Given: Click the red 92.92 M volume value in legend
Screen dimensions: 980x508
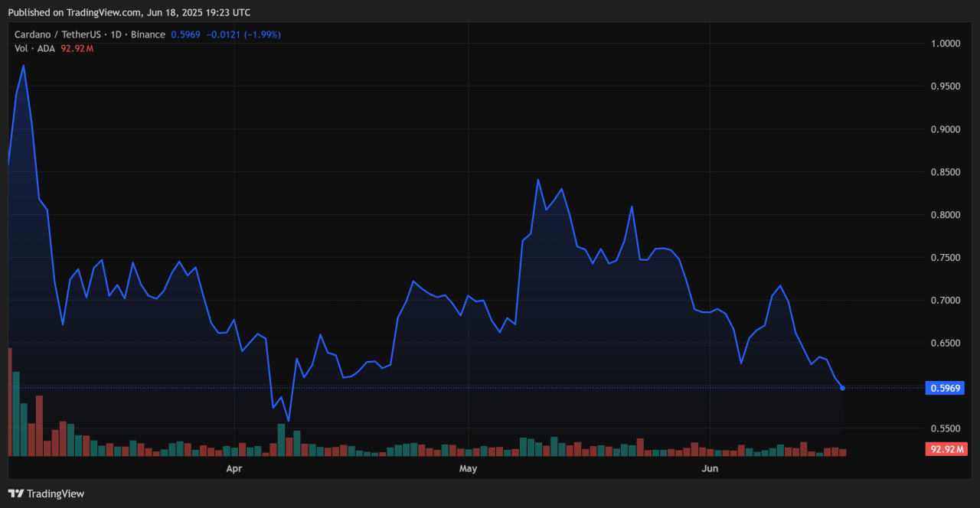Looking at the screenshot, I should click(77, 48).
